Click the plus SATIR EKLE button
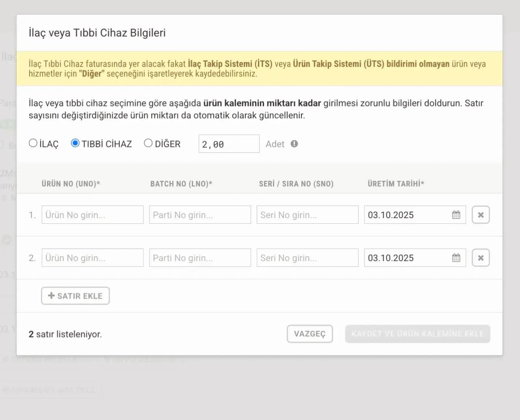This screenshot has height=420, width=520. 76,296
